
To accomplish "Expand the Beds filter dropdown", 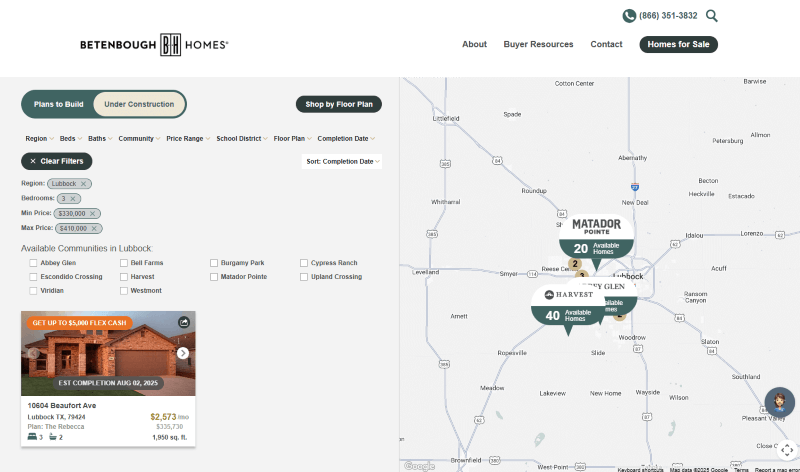I will coord(70,139).
